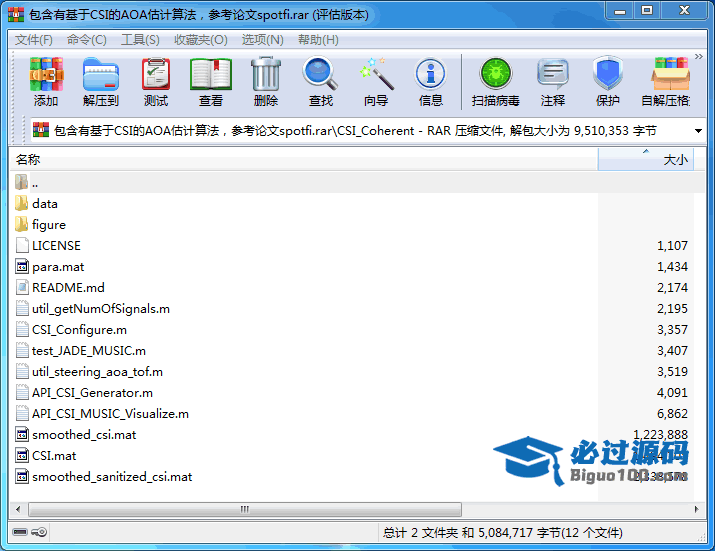Close the WinRAR window

(684, 11)
